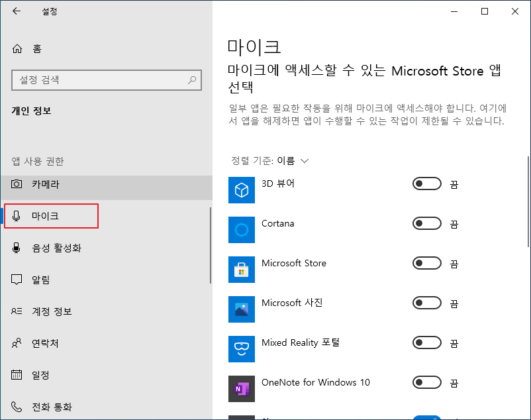Click the voice activation icon
Viewport: 531px width, 420px height.
click(x=17, y=248)
